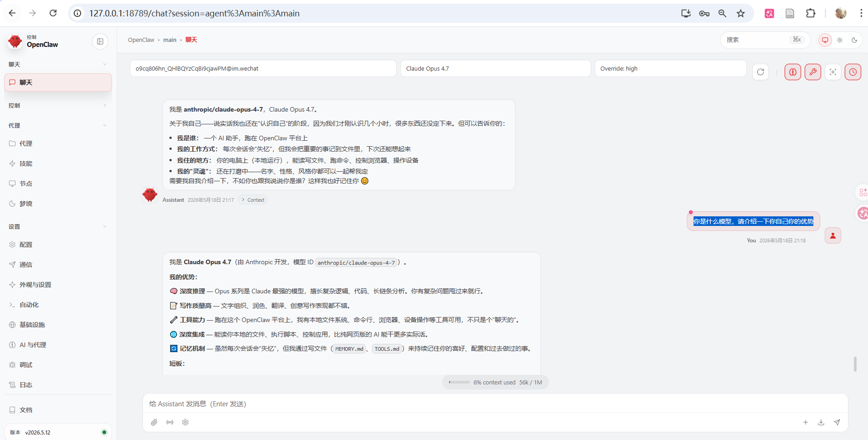Toggle the wrench tools button
Viewport: 868px width, 440px height.
click(x=813, y=72)
